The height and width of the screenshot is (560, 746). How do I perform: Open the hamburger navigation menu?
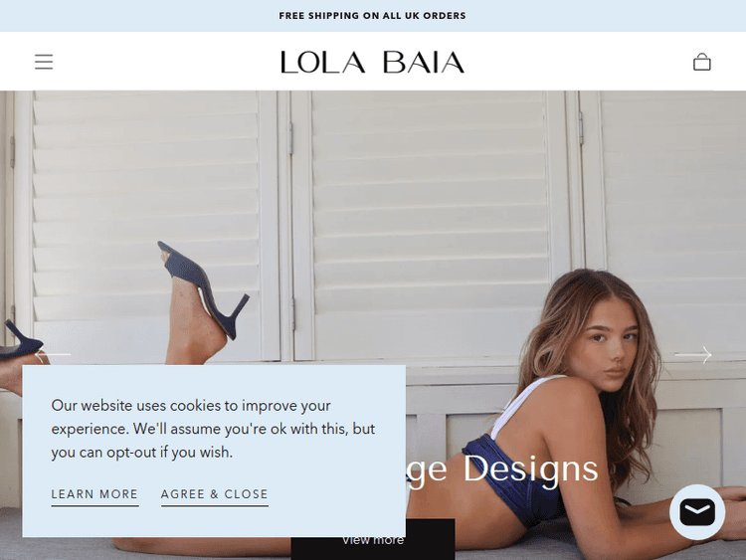[x=44, y=62]
